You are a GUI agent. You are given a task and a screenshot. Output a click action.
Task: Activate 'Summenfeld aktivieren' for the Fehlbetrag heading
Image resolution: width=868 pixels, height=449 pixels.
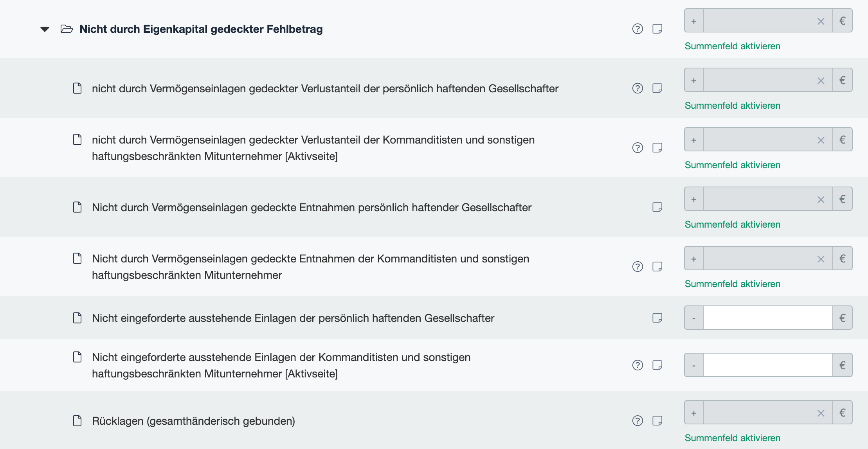(x=732, y=46)
